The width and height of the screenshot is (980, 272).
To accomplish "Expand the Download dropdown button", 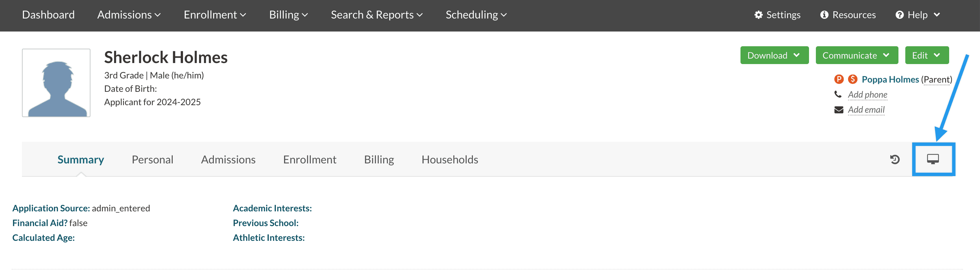I will pos(774,55).
